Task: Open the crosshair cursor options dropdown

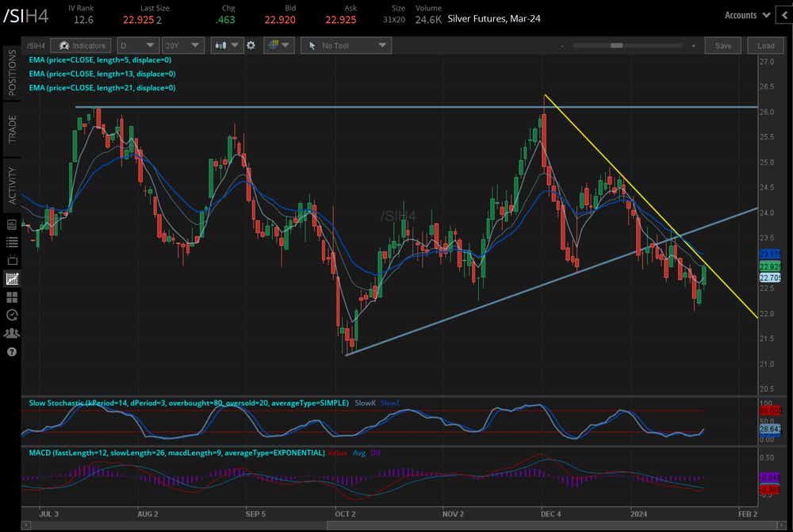Action: coord(278,45)
